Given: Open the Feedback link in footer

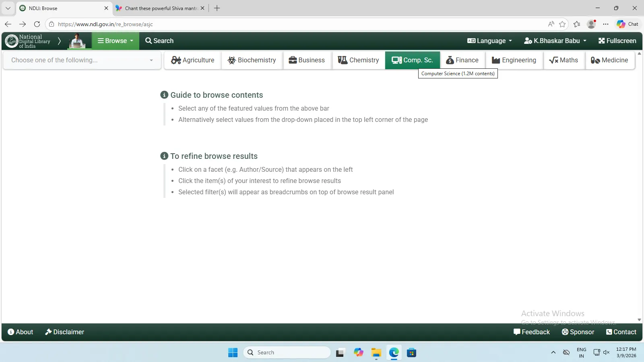Looking at the screenshot, I should pyautogui.click(x=531, y=332).
